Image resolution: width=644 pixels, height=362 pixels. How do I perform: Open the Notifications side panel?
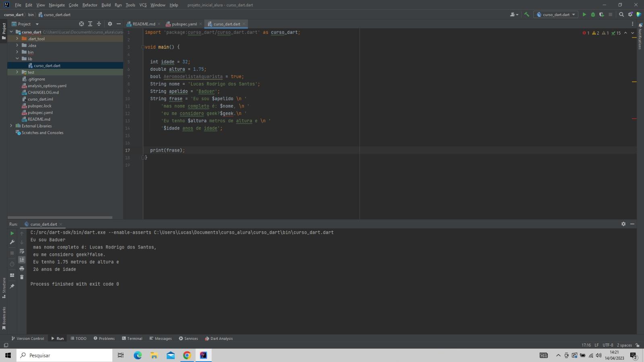pos(640,36)
